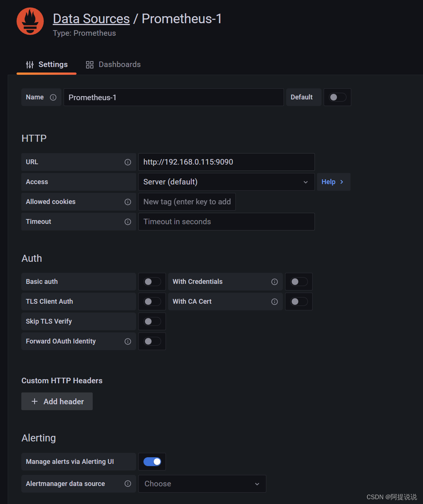Click the Allowed cookies tag input
The height and width of the screenshot is (504, 423).
[187, 202]
